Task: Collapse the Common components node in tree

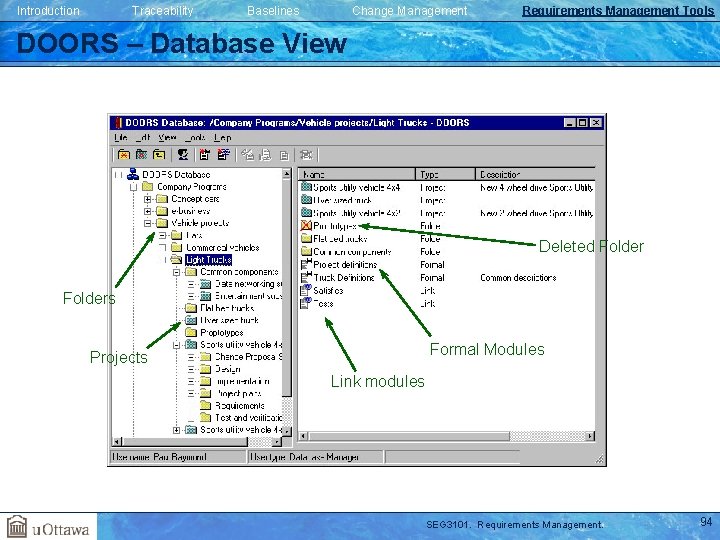Action: click(x=176, y=272)
